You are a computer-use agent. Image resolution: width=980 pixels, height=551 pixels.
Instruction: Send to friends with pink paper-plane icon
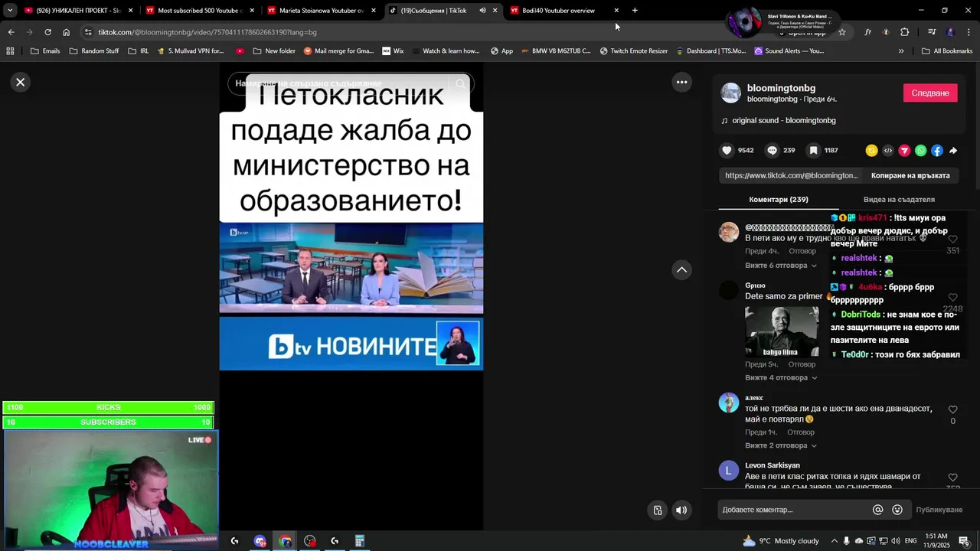point(904,151)
